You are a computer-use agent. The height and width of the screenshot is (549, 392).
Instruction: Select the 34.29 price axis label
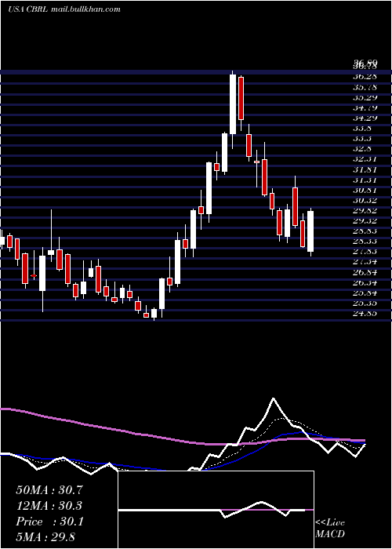click(x=365, y=118)
